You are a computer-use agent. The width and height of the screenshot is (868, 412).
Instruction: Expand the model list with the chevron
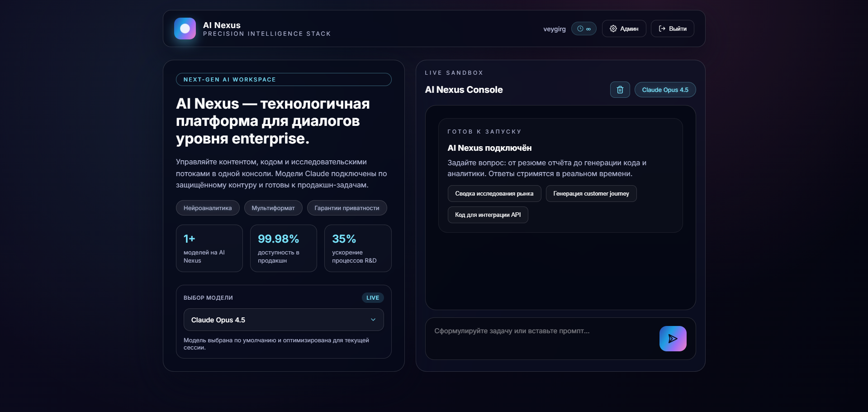click(373, 320)
